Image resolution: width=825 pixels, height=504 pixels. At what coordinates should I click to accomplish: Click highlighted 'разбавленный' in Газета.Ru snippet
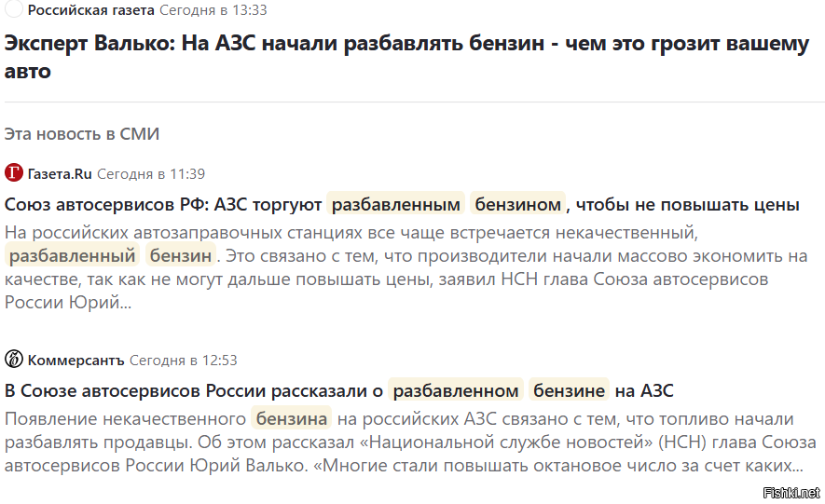click(73, 254)
